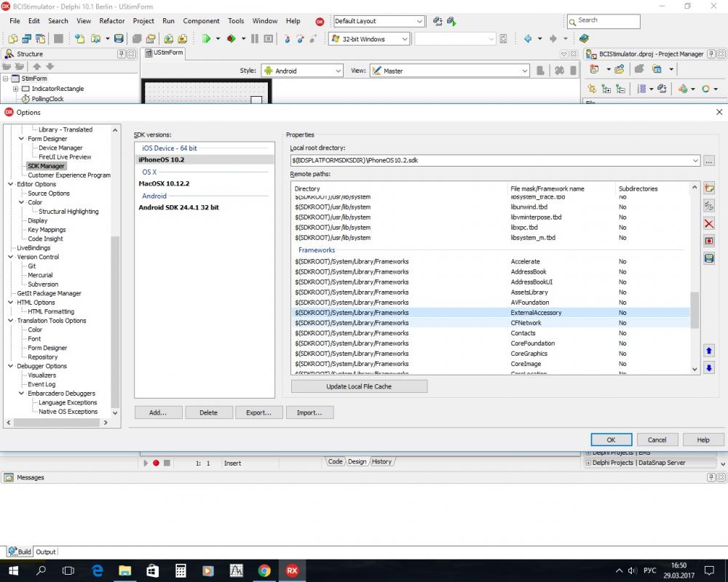The height and width of the screenshot is (582, 728).
Task: Click the Options tree horizontal scrollbar
Action: pos(57,423)
